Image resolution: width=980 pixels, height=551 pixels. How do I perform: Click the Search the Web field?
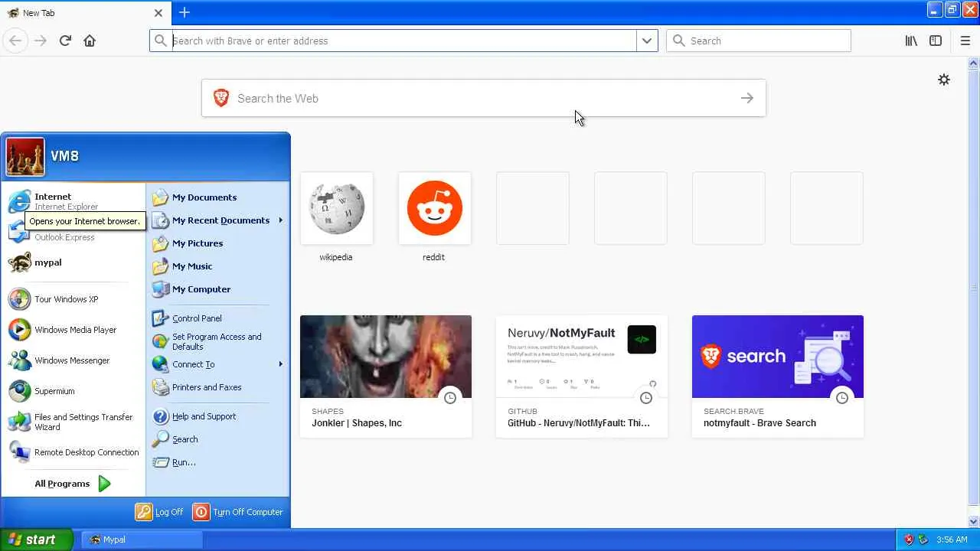tap(484, 98)
